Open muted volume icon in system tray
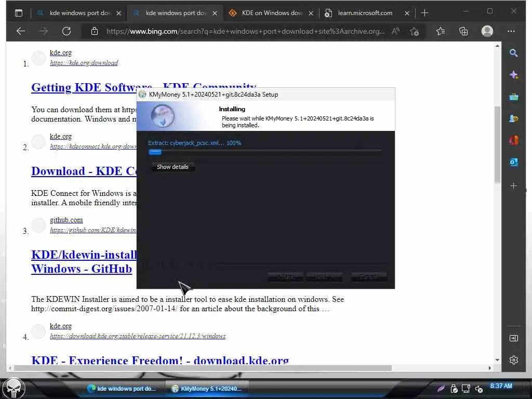This screenshot has width=532, height=399. tap(478, 389)
